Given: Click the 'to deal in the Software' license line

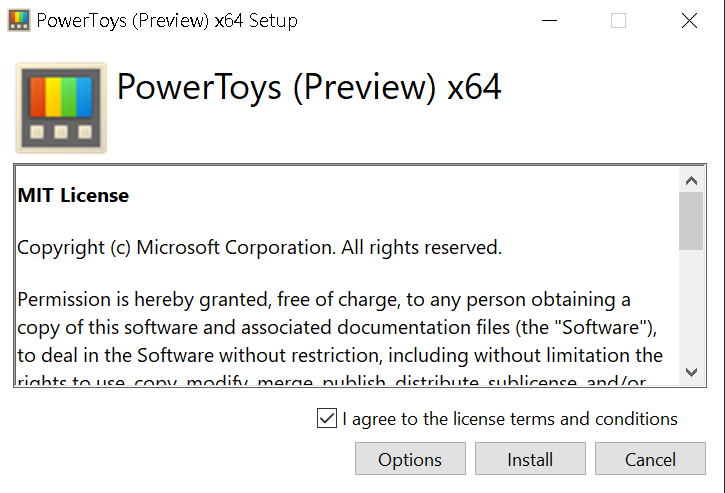Looking at the screenshot, I should pyautogui.click(x=340, y=355).
